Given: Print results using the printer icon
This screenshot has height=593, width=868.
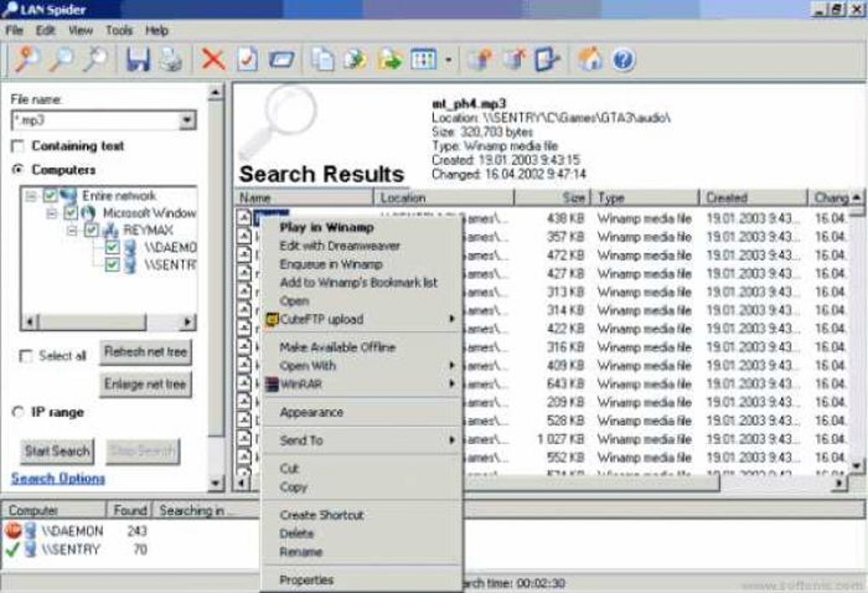Looking at the screenshot, I should click(171, 60).
